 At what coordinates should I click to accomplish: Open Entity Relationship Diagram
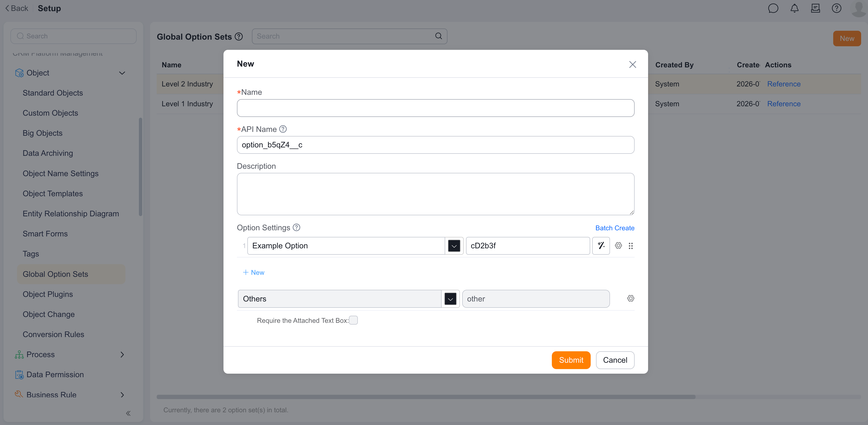point(71,214)
